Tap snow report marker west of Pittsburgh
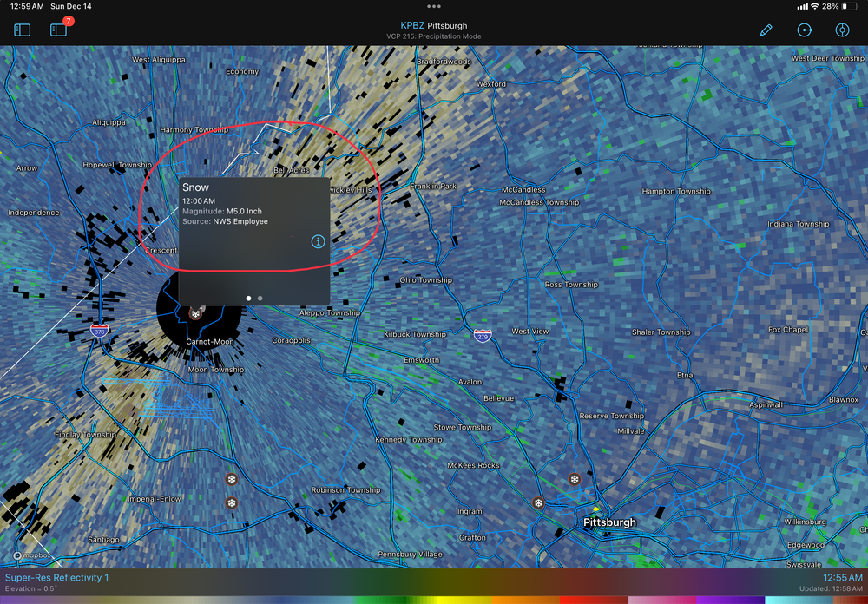The image size is (868, 604). tap(538, 503)
